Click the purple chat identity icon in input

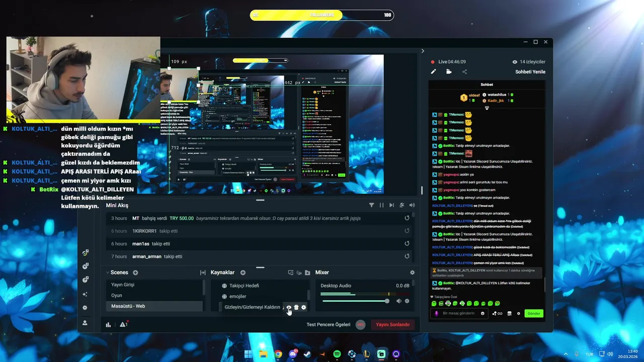[x=436, y=313]
